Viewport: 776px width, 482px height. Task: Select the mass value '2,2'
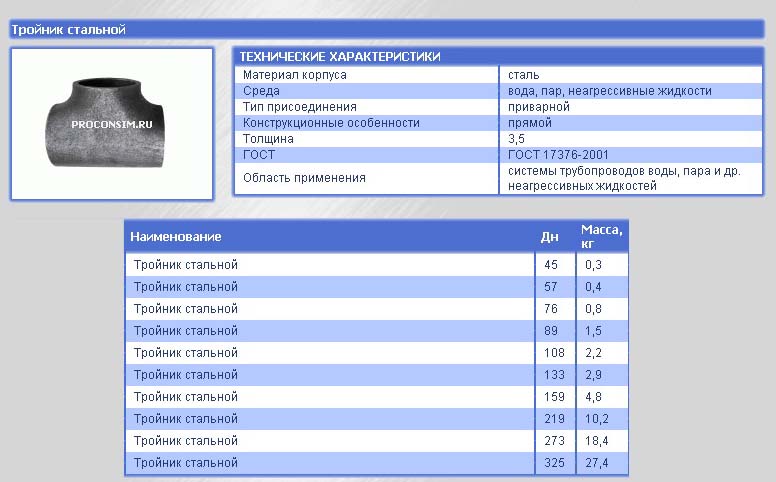593,353
